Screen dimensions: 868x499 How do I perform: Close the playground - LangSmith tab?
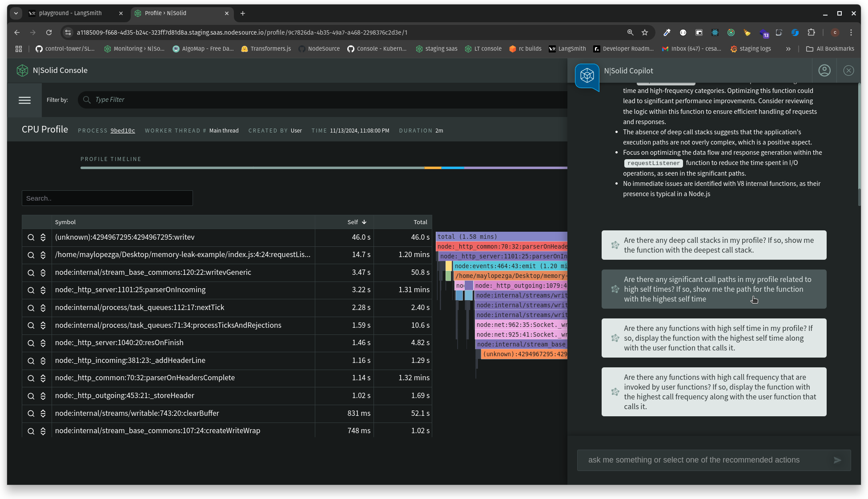click(x=121, y=13)
